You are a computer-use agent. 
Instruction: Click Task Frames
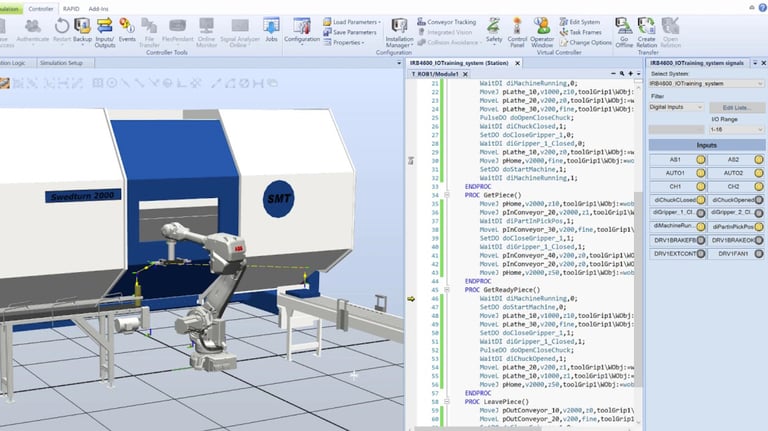pos(580,32)
